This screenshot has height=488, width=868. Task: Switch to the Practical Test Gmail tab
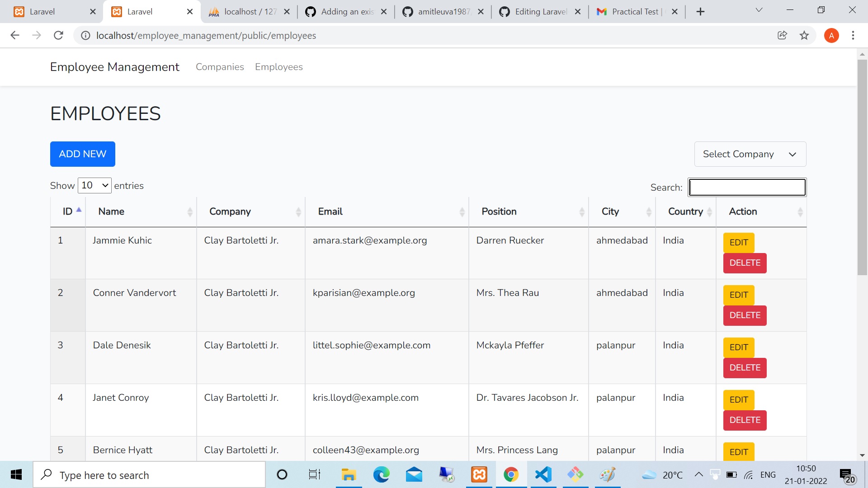coord(633,12)
